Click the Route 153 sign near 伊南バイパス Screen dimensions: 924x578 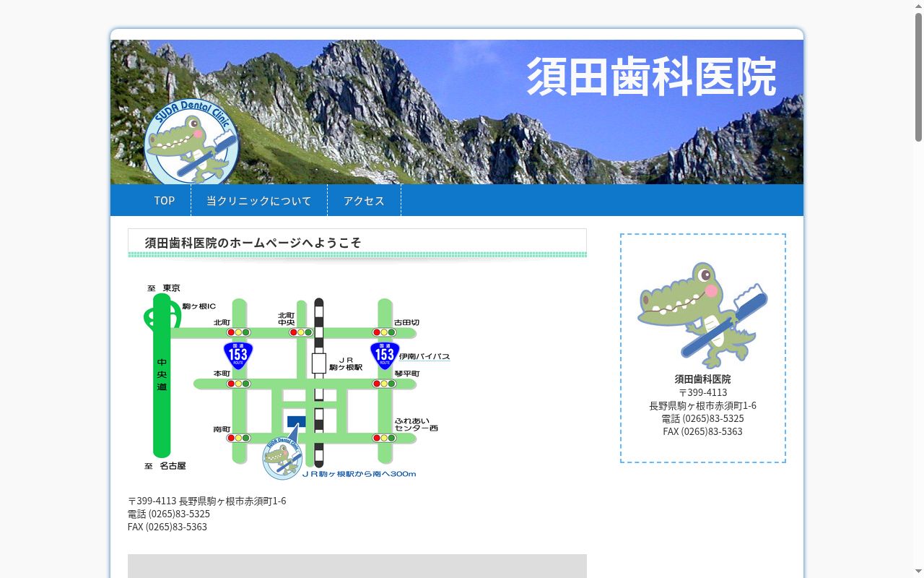tap(385, 354)
